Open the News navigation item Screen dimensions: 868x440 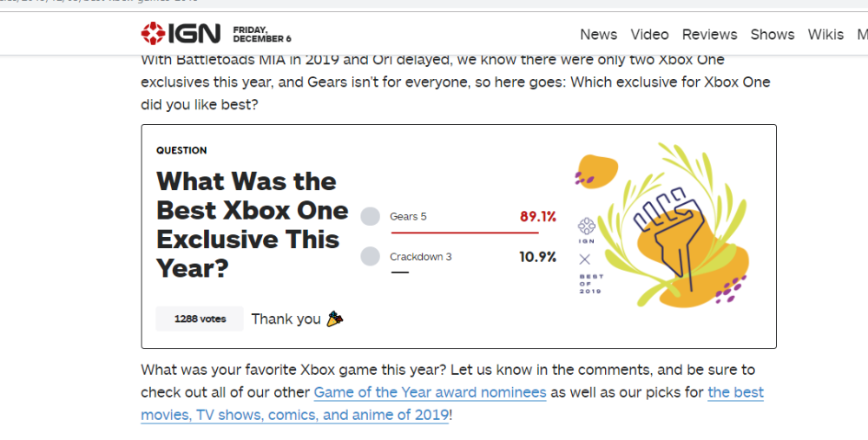tap(598, 35)
